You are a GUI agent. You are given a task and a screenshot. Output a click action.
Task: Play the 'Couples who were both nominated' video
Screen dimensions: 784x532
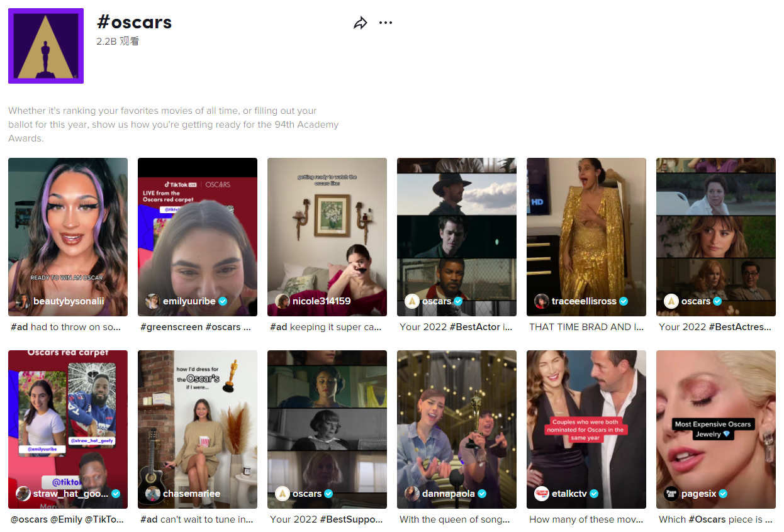pyautogui.click(x=586, y=429)
